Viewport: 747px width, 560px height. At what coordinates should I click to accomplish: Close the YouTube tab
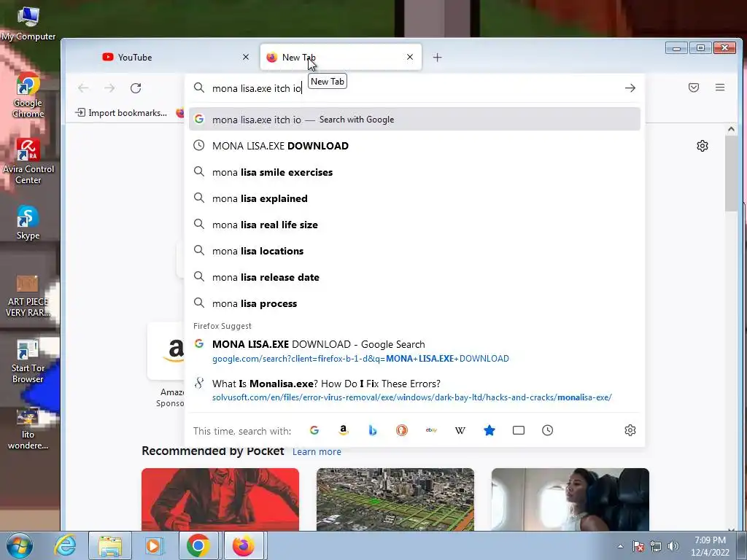click(x=246, y=57)
